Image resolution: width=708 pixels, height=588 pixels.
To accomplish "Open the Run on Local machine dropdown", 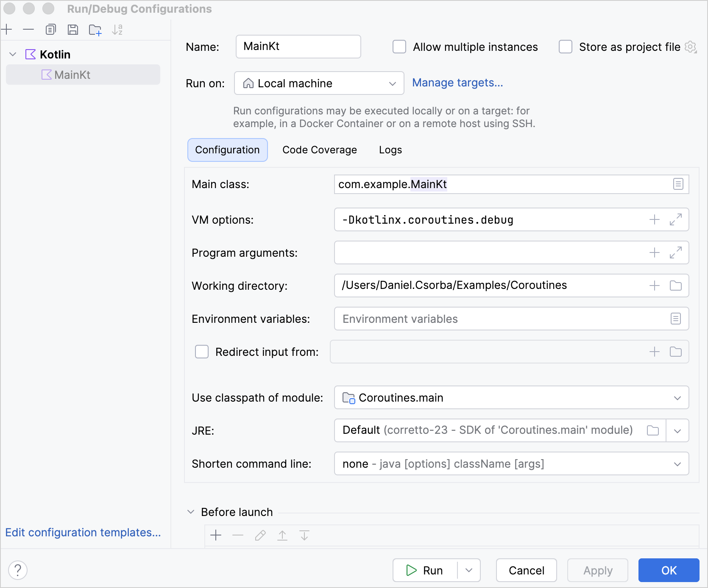I will click(x=319, y=83).
